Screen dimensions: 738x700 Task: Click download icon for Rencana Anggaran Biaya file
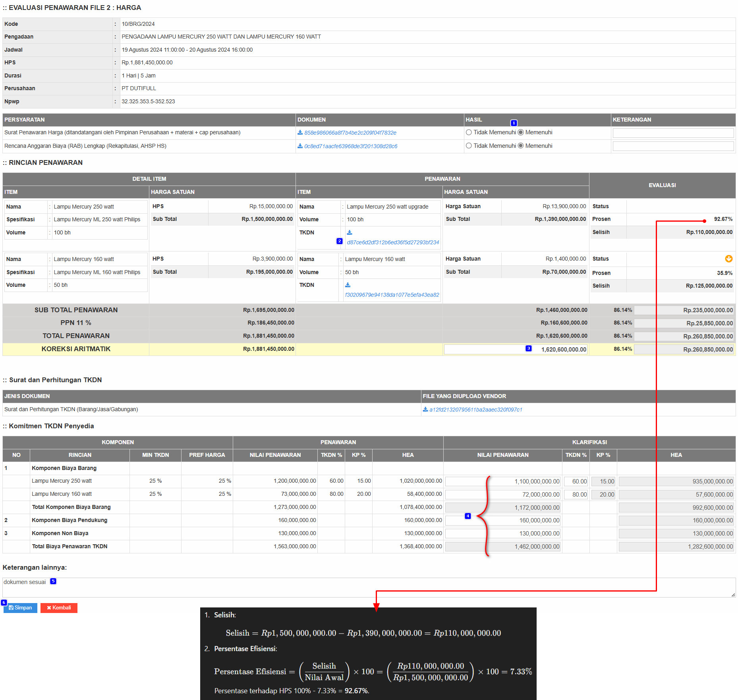pos(300,146)
